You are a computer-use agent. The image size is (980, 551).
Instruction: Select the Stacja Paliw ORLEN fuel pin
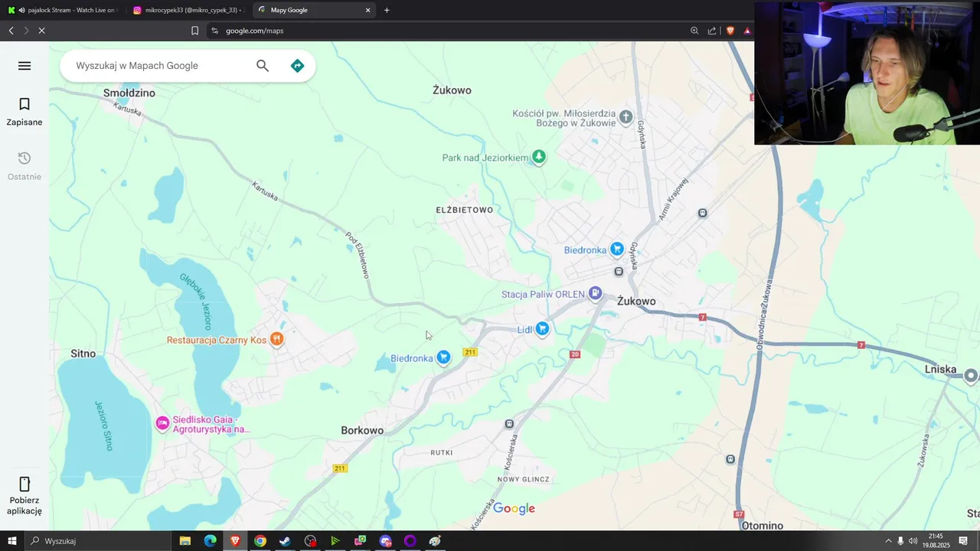[x=596, y=294]
